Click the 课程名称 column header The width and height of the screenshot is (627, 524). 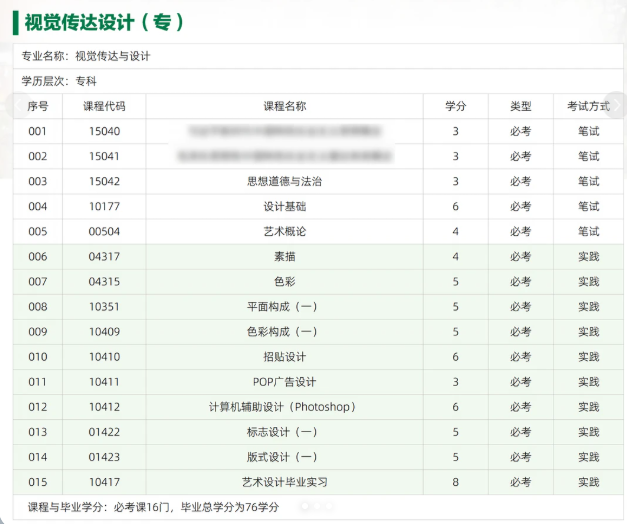tap(285, 106)
